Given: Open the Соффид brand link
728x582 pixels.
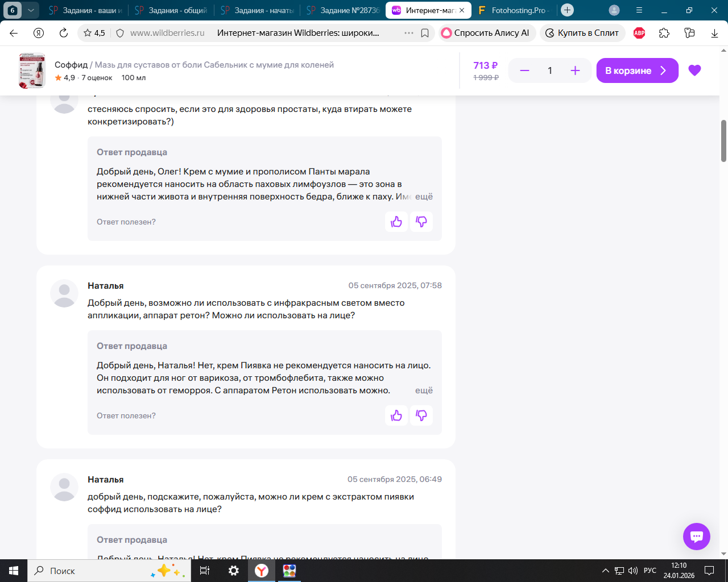Looking at the screenshot, I should point(71,65).
